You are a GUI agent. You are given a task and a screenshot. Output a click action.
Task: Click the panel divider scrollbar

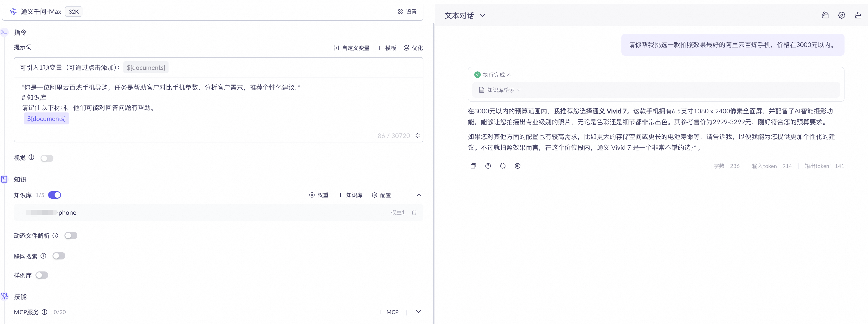click(434, 174)
